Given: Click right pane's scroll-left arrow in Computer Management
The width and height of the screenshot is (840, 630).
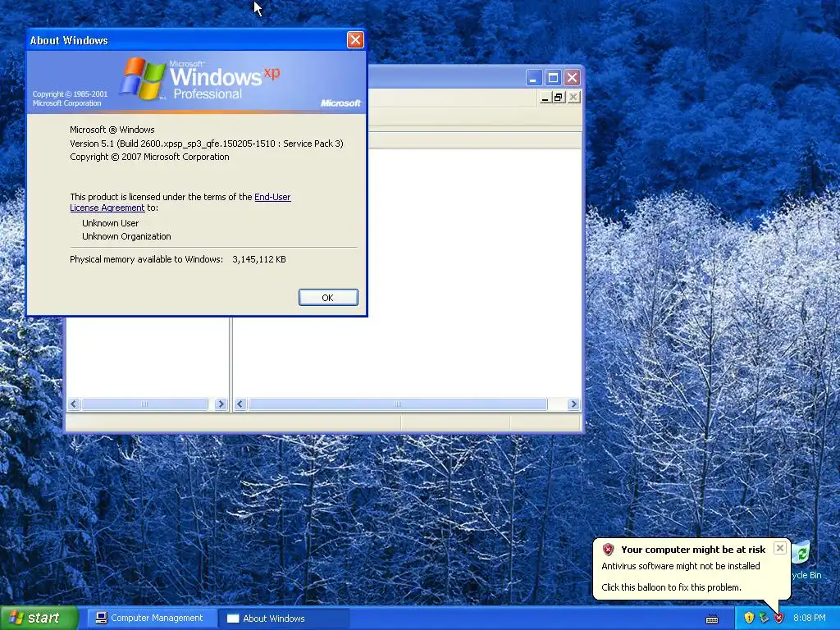Looking at the screenshot, I should [240, 404].
